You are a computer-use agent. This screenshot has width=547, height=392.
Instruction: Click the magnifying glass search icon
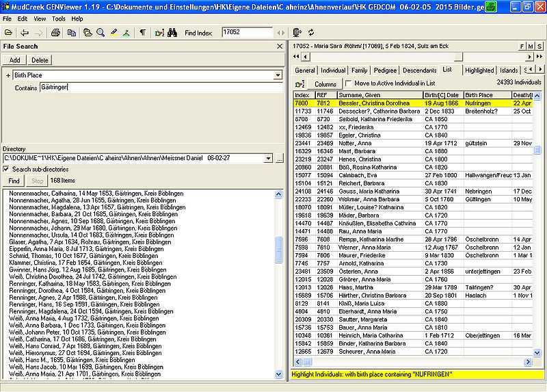pos(101,32)
